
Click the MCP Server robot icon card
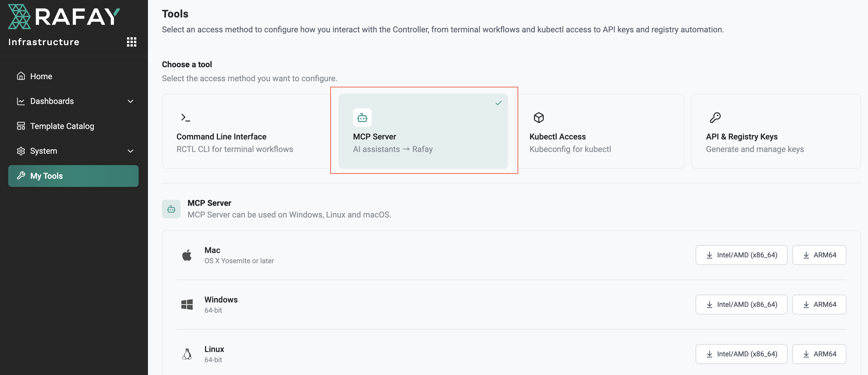pyautogui.click(x=362, y=118)
